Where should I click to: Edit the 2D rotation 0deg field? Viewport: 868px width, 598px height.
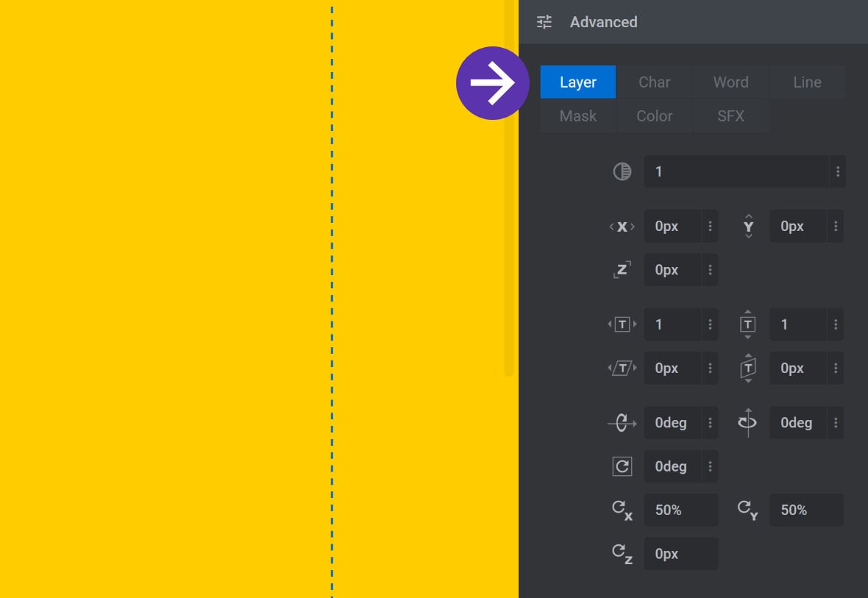coord(672,467)
